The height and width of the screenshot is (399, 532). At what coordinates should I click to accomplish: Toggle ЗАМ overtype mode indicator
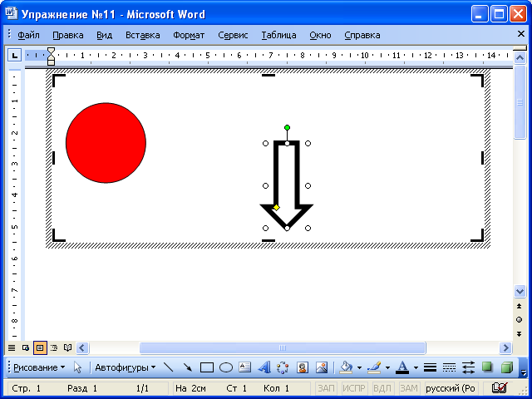click(x=408, y=388)
